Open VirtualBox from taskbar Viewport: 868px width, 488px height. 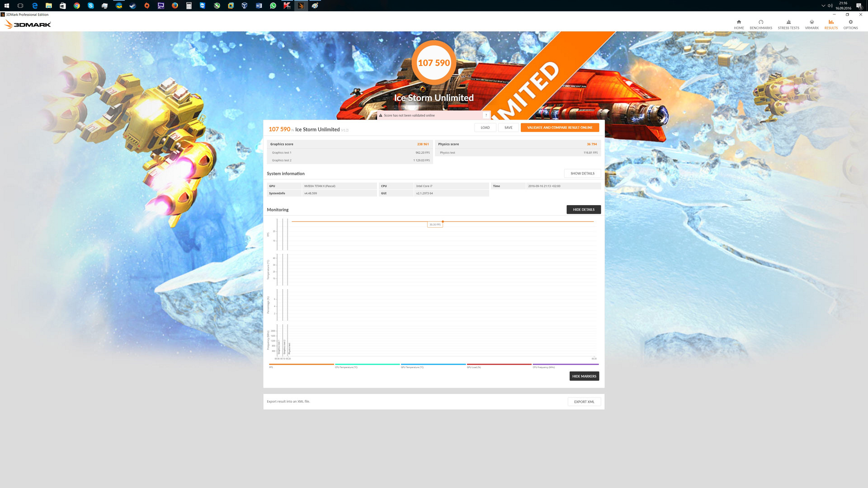pyautogui.click(x=245, y=5)
